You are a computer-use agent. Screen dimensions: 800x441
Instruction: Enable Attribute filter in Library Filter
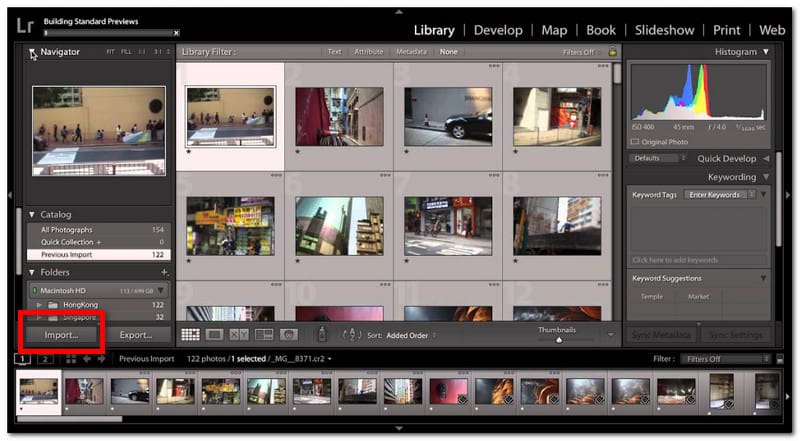(368, 52)
